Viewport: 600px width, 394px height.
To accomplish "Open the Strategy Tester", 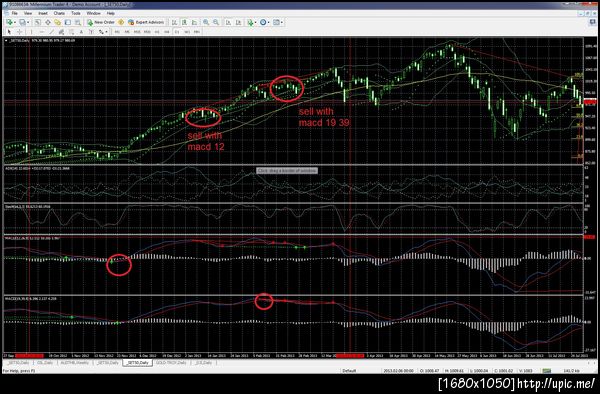I will (x=78, y=22).
